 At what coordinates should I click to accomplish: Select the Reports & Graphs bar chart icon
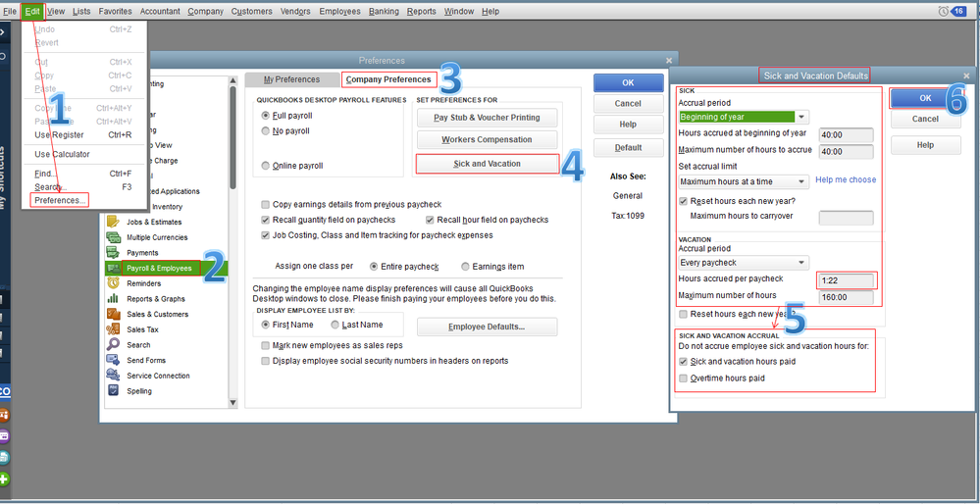click(113, 298)
